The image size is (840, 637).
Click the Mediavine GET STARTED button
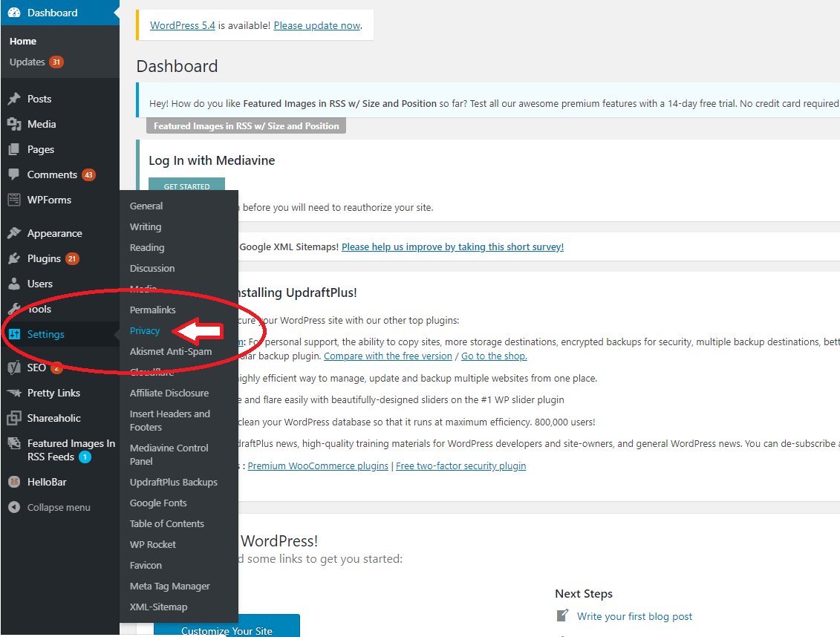(186, 185)
